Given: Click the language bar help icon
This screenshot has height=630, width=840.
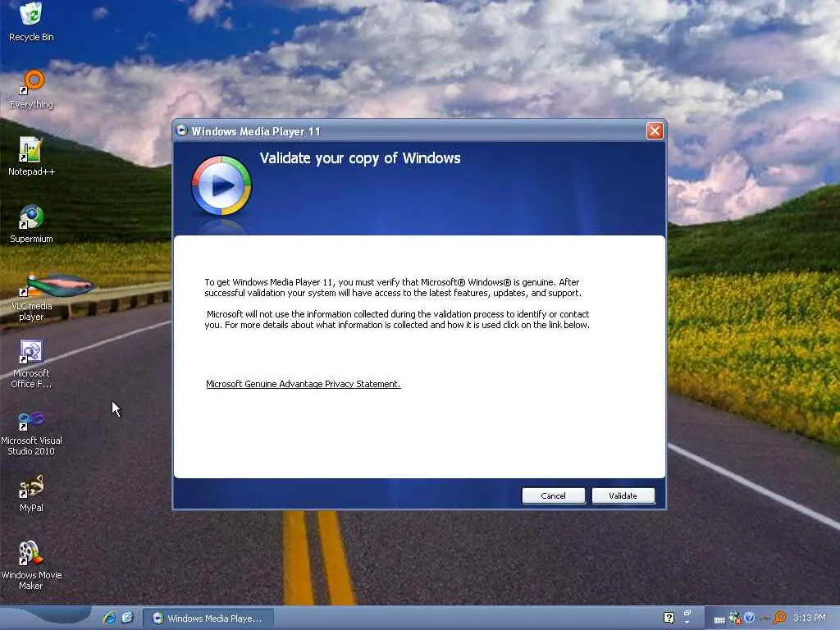Looking at the screenshot, I should 669,618.
